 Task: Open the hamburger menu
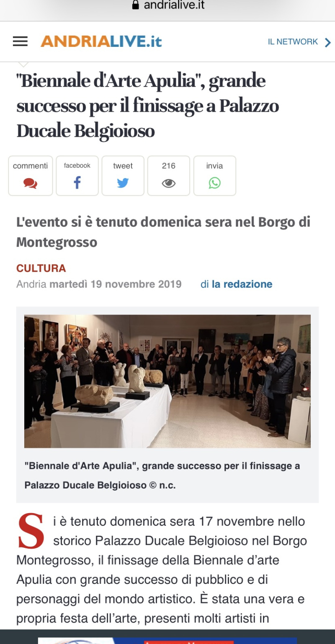click(x=20, y=41)
